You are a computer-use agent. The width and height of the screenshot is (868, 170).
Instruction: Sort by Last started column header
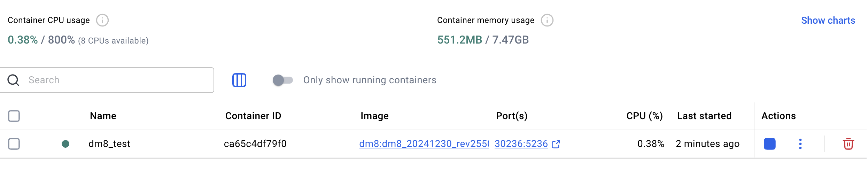[x=704, y=116]
